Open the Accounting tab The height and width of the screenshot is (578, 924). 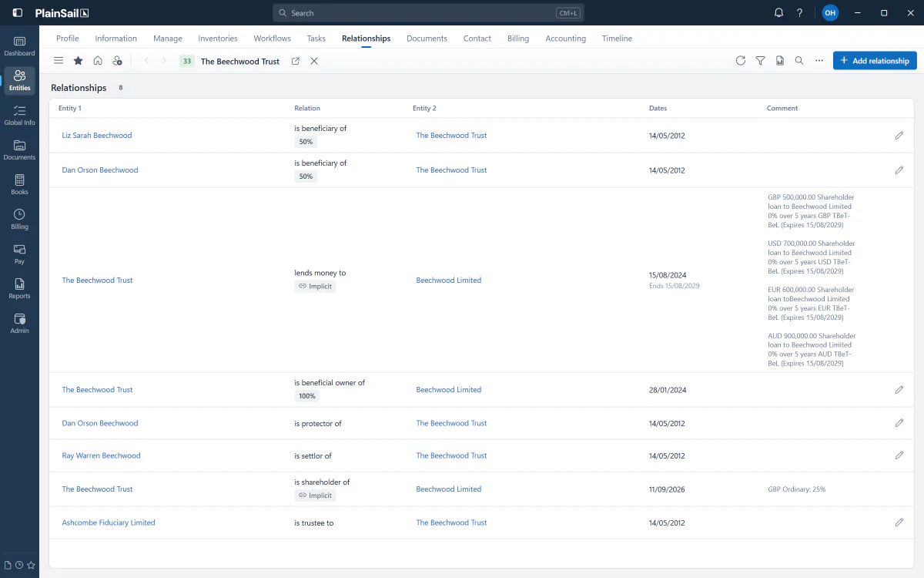[566, 39]
